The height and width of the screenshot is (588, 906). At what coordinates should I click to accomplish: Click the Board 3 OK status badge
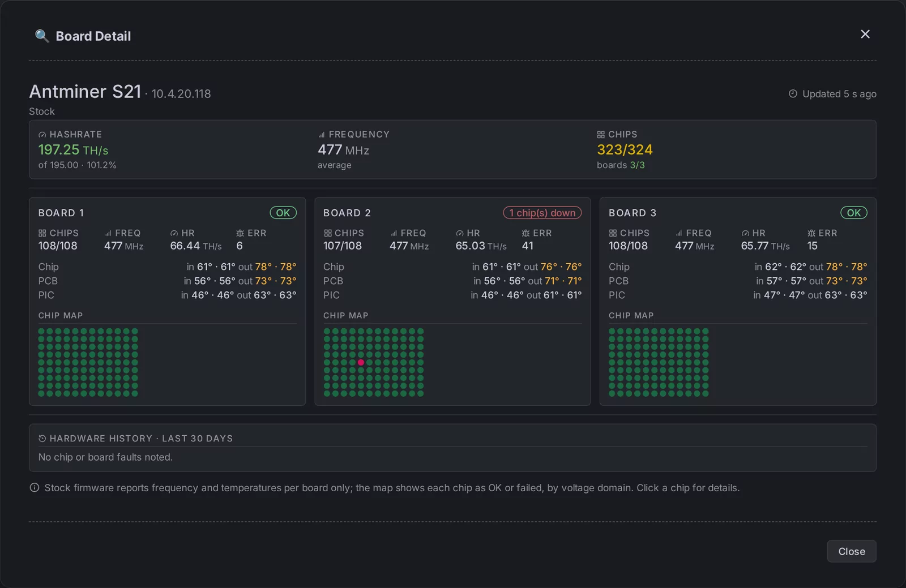click(x=854, y=213)
